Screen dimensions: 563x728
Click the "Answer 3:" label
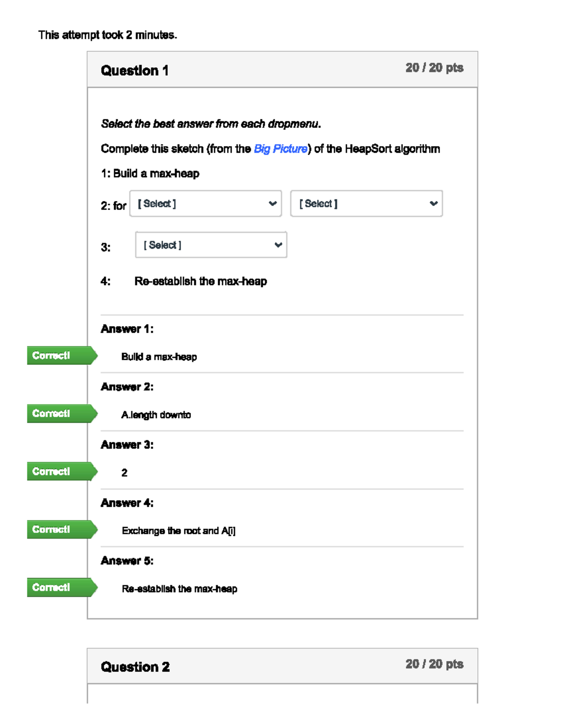[x=127, y=445]
